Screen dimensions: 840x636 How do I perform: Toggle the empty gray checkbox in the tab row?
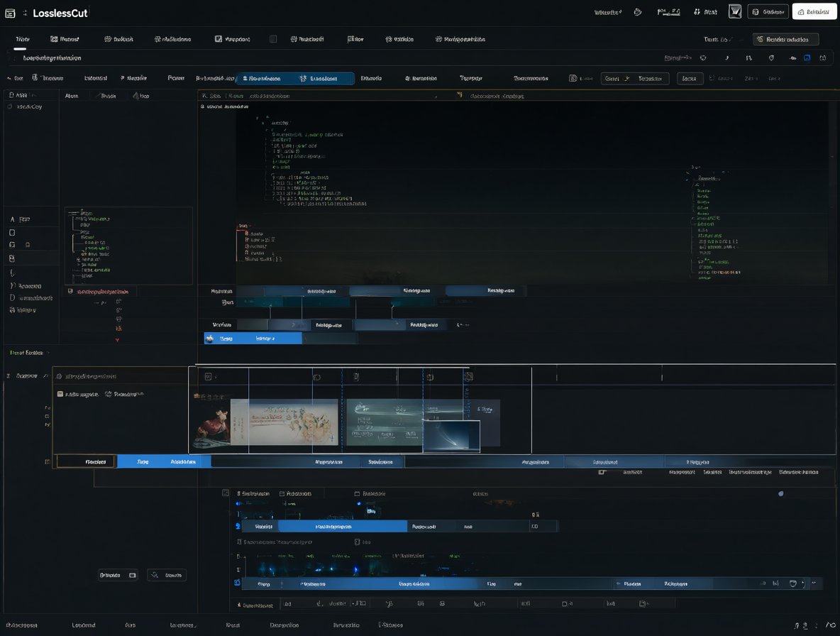coord(273,39)
